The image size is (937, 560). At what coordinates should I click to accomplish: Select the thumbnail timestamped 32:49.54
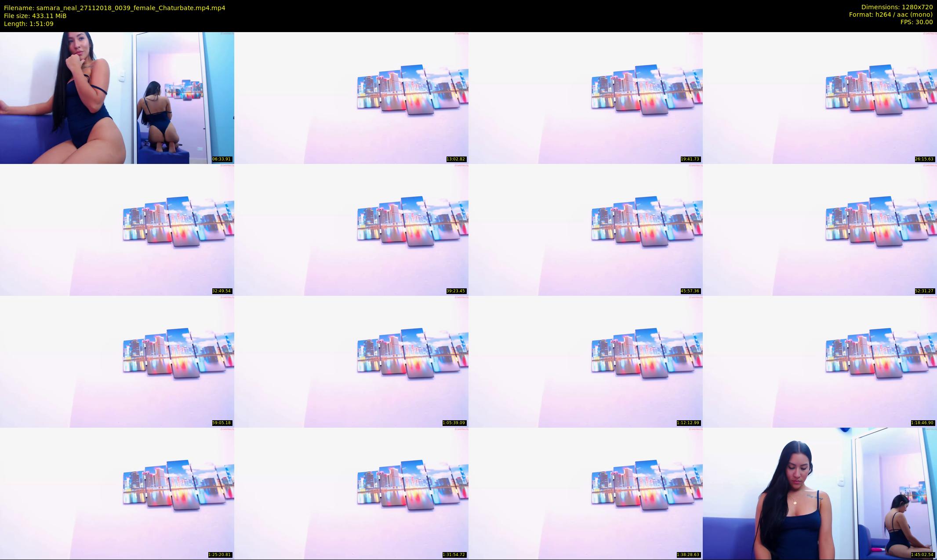pyautogui.click(x=117, y=229)
